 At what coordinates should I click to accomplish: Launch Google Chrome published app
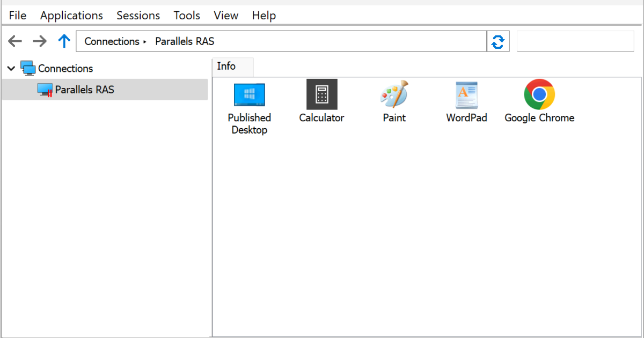coord(539,94)
